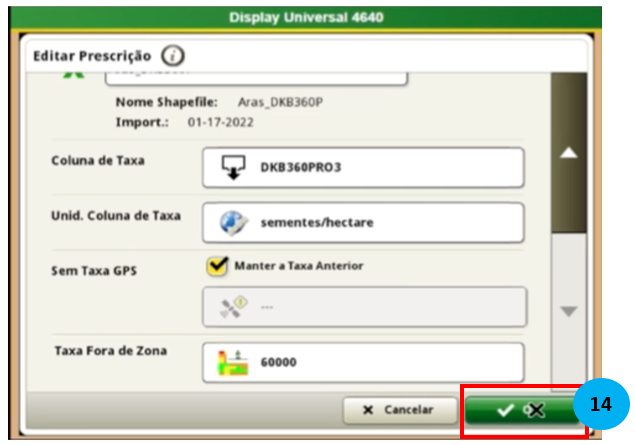
Task: Click the X icon on the Cancelar button
Action: pyautogui.click(x=369, y=410)
